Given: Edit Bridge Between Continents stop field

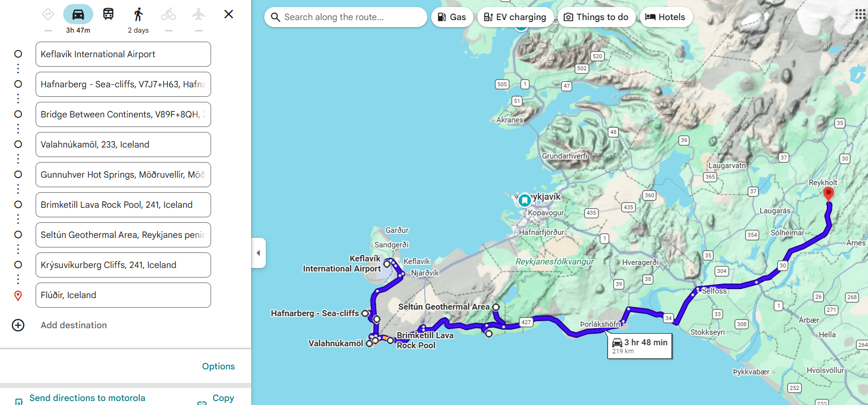Looking at the screenshot, I should tap(123, 114).
